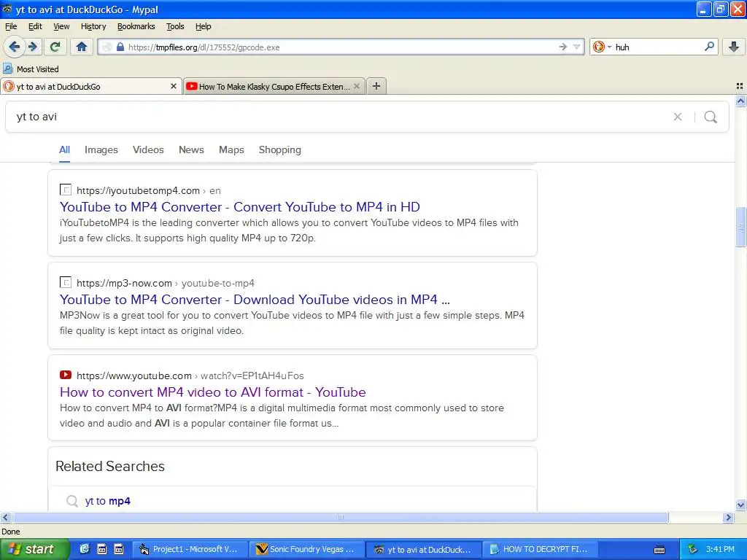Switch to Images results
Viewport: 747px width, 560px height.
click(x=101, y=149)
